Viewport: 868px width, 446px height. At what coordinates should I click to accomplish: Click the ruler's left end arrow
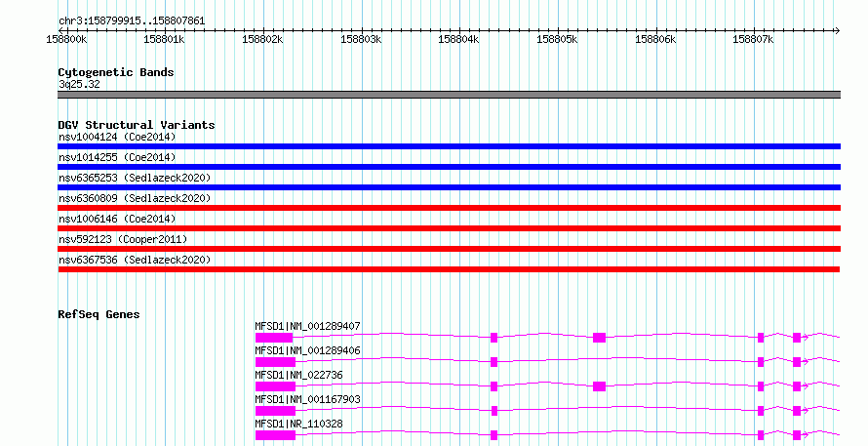click(60, 30)
